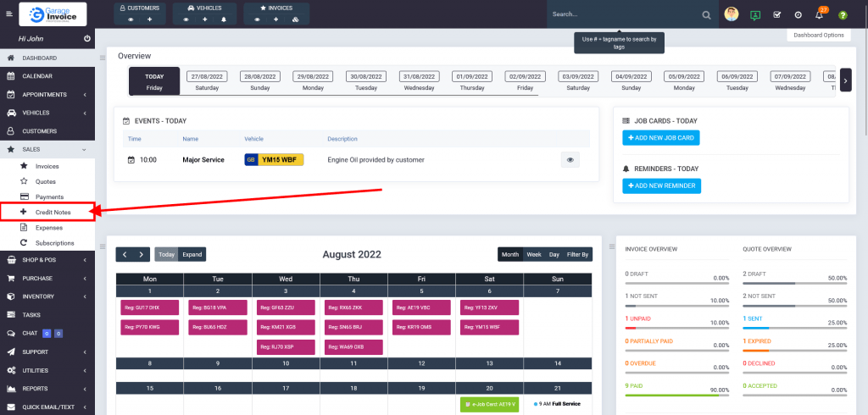Image resolution: width=868 pixels, height=415 pixels.
Task: Click the eye icon for Major Service event
Action: click(x=570, y=159)
